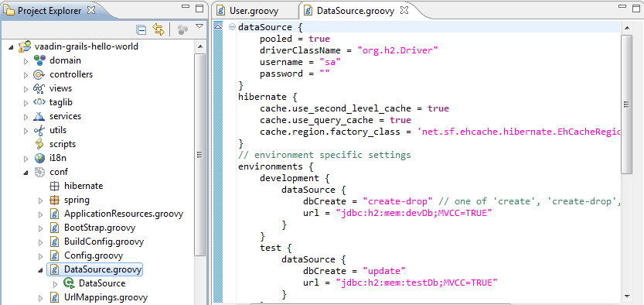Screen dimensions: 644x305
Task: Collapse the vaadin-grails-hello-world project node
Action: (10, 47)
